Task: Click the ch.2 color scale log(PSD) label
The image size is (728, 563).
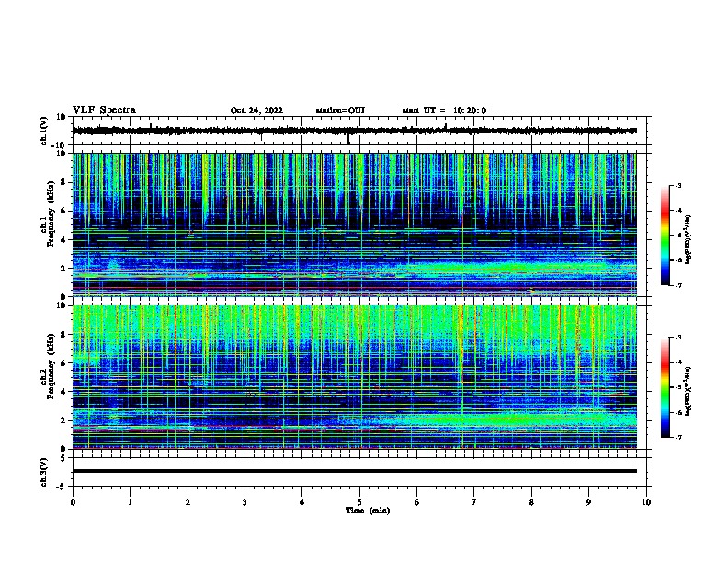Action: [x=688, y=391]
